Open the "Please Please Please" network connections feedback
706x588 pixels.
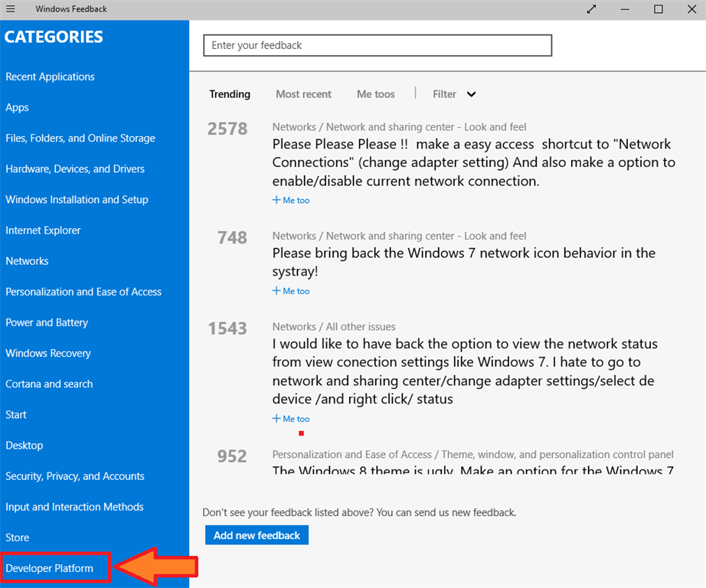pos(474,162)
